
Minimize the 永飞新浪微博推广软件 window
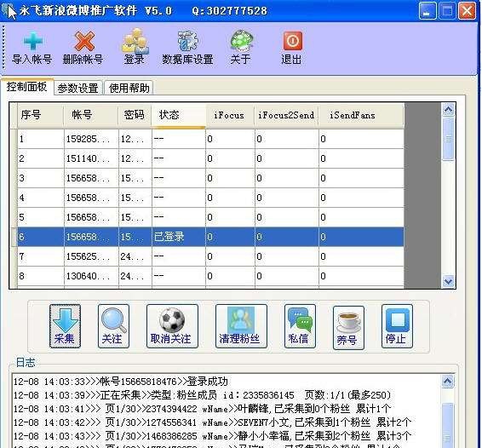click(427, 11)
